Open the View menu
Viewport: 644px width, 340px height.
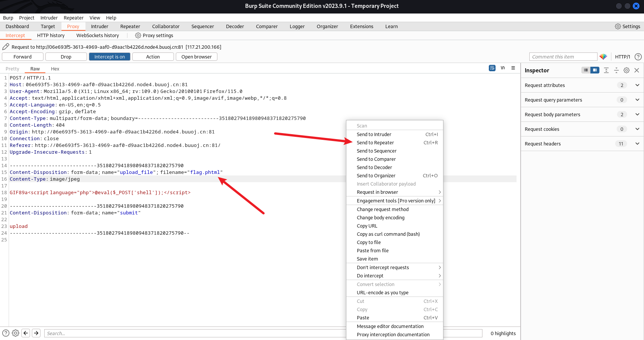[95, 18]
